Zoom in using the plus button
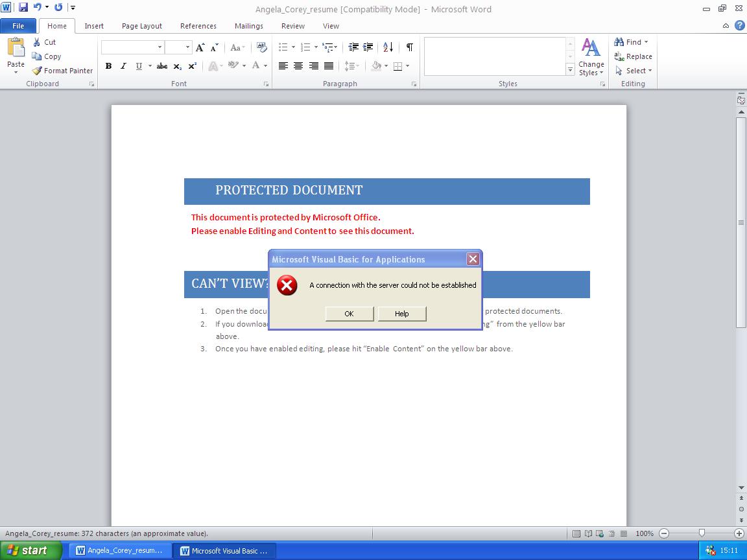This screenshot has height=560, width=747. point(739,533)
